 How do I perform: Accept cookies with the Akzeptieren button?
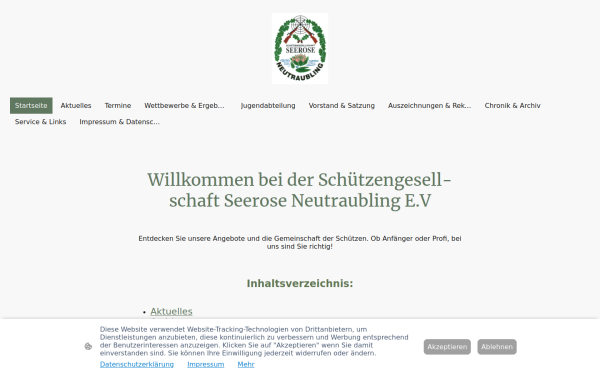coord(447,347)
